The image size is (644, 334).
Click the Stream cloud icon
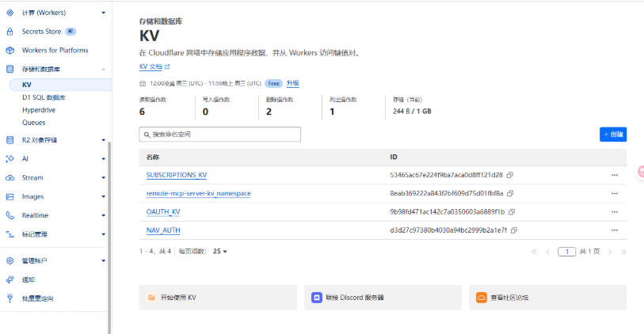(10, 178)
